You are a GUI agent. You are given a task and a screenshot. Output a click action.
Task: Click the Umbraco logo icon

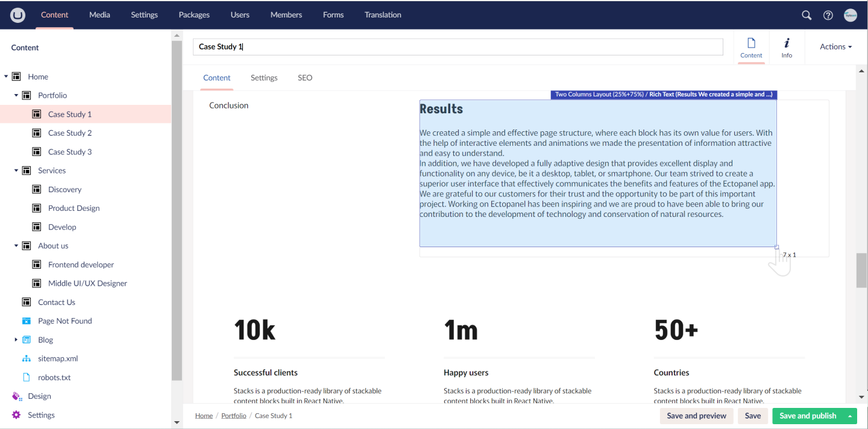17,15
